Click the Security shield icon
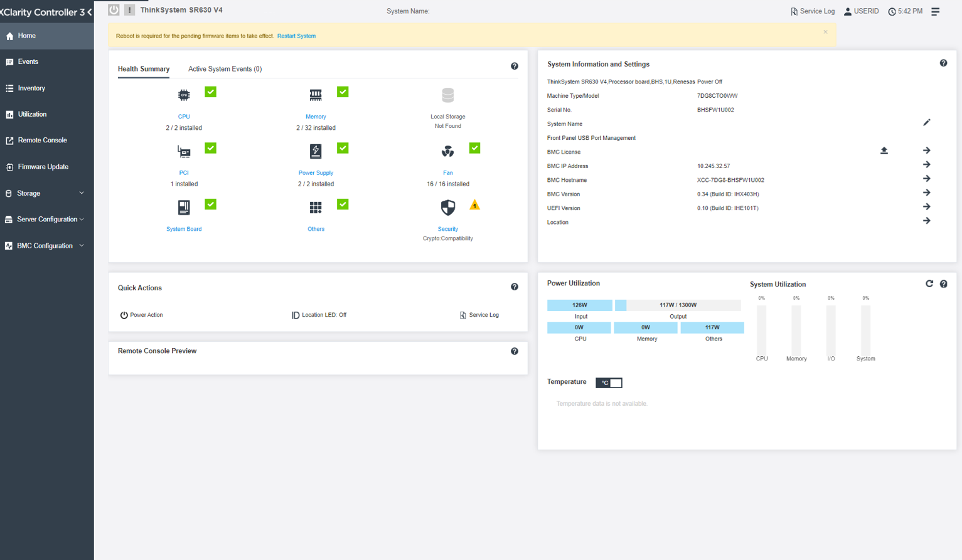 pos(447,208)
